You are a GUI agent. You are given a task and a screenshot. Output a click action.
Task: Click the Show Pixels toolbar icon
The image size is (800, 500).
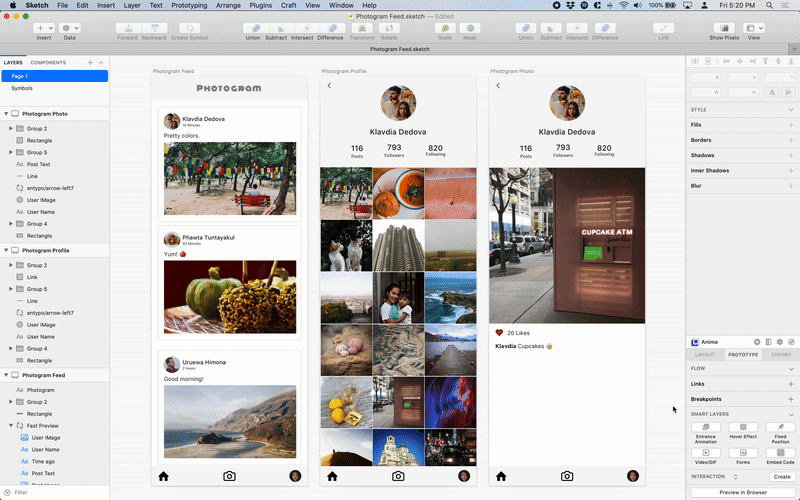(x=724, y=29)
